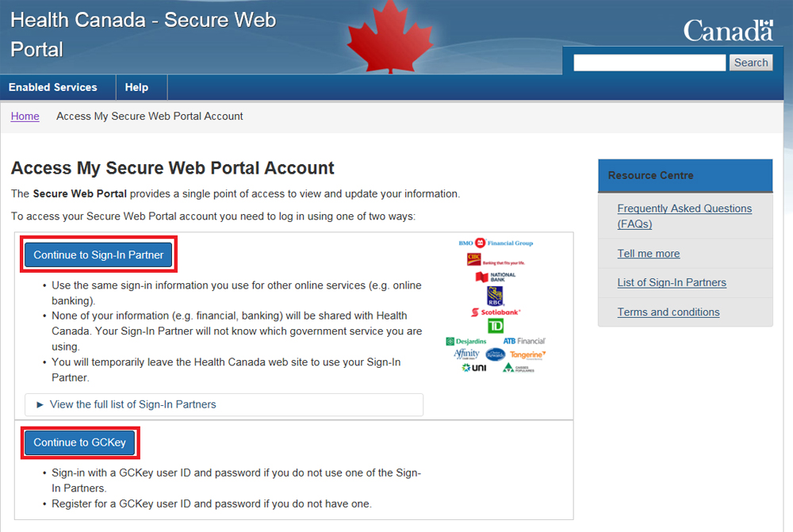Click the Canada wordmark in header

pyautogui.click(x=727, y=31)
